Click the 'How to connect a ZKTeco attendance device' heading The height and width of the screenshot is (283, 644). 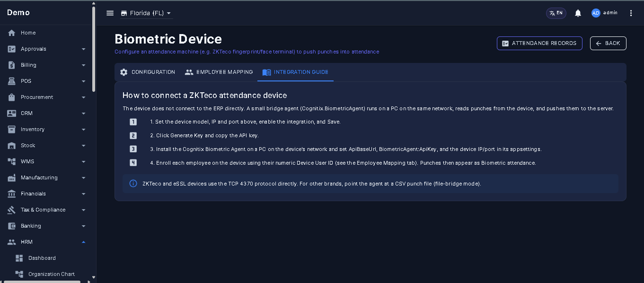[204, 95]
